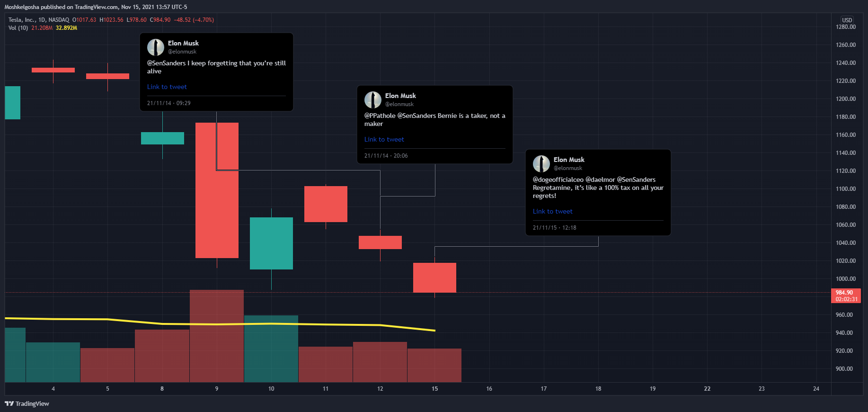Open Link to tweet in Bernie taker tweet
The width and height of the screenshot is (868, 412).
[384, 139]
